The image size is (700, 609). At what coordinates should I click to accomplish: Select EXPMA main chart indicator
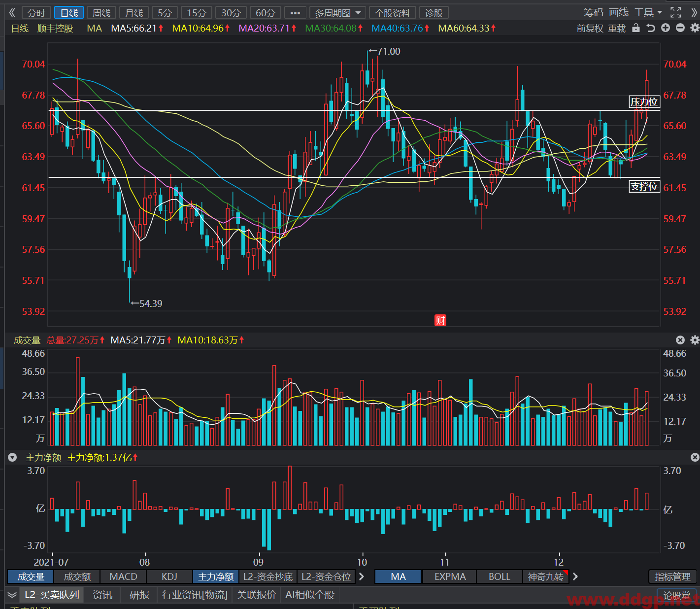450,576
